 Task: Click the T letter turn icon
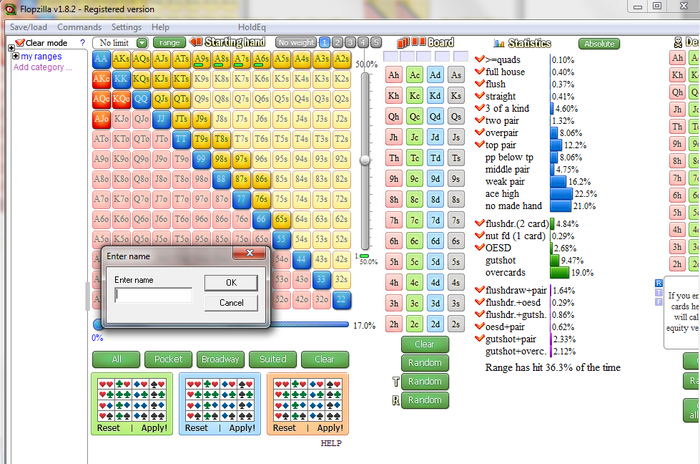(396, 382)
